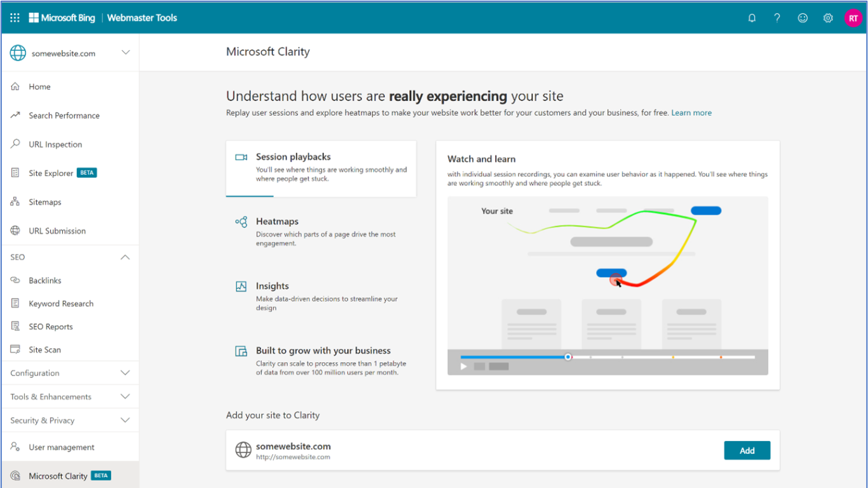This screenshot has width=868, height=488.
Task: Select the Search Performance graph icon
Action: pos(15,115)
